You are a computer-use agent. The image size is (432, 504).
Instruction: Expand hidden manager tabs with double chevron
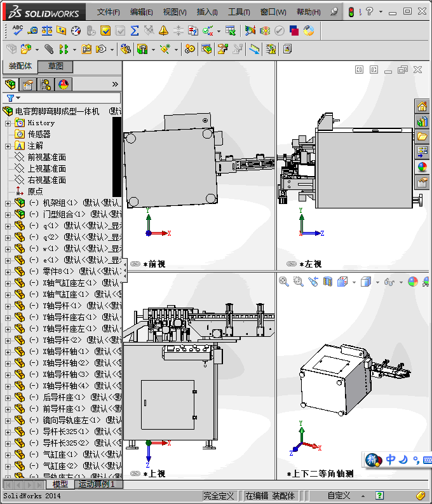coord(115,85)
